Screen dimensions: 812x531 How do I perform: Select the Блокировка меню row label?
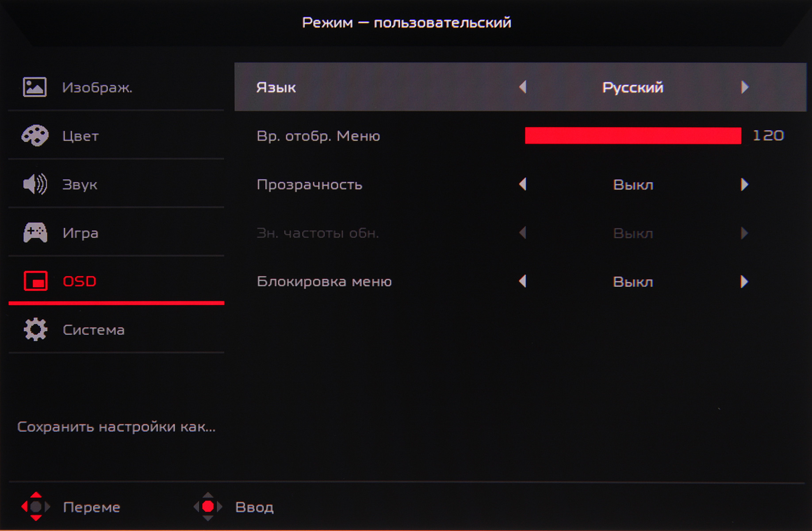pyautogui.click(x=324, y=282)
